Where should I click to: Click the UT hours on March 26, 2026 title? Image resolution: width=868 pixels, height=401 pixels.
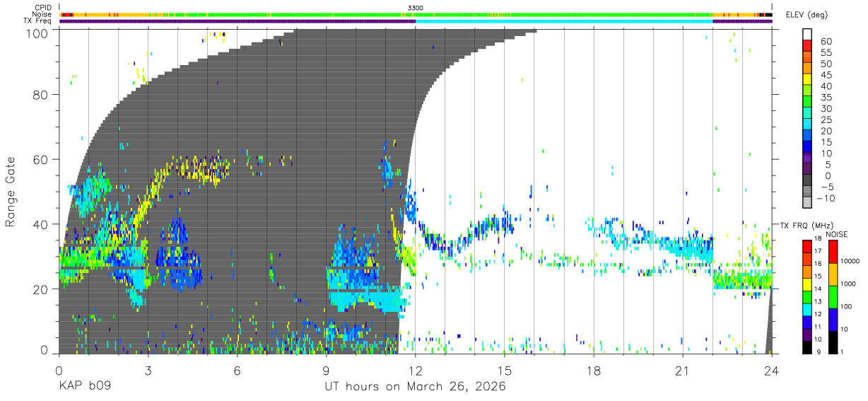[415, 388]
